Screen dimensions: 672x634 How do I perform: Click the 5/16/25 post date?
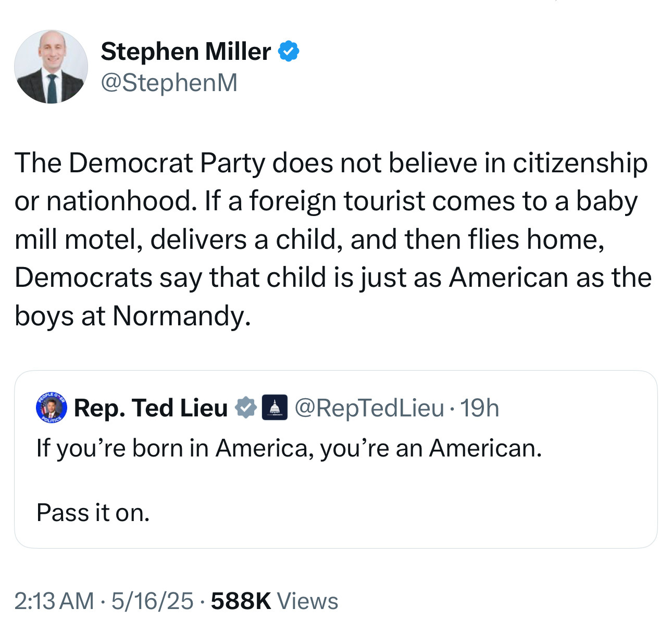(152, 601)
